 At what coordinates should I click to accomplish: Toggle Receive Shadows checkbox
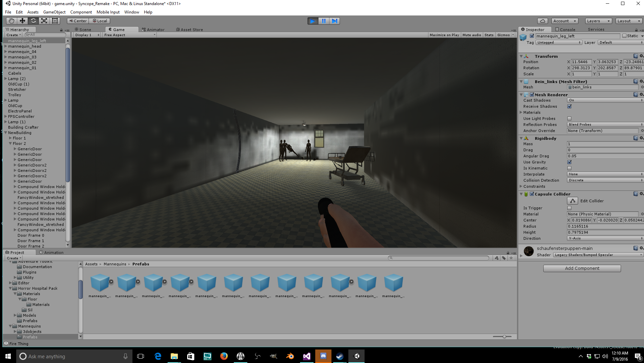pyautogui.click(x=569, y=106)
